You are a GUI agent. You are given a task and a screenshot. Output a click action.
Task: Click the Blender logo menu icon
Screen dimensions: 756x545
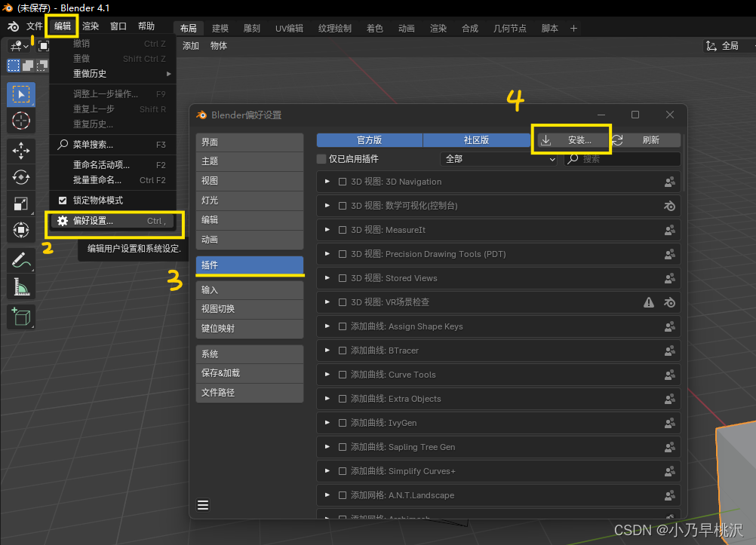(13, 26)
